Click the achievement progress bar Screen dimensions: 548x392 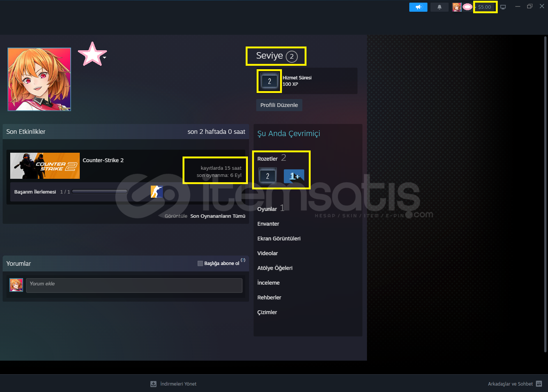[100, 192]
